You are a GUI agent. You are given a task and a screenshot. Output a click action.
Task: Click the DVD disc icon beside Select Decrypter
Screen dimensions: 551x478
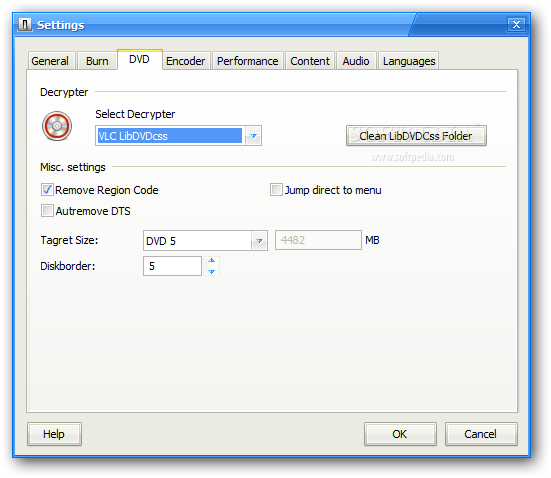pyautogui.click(x=57, y=126)
